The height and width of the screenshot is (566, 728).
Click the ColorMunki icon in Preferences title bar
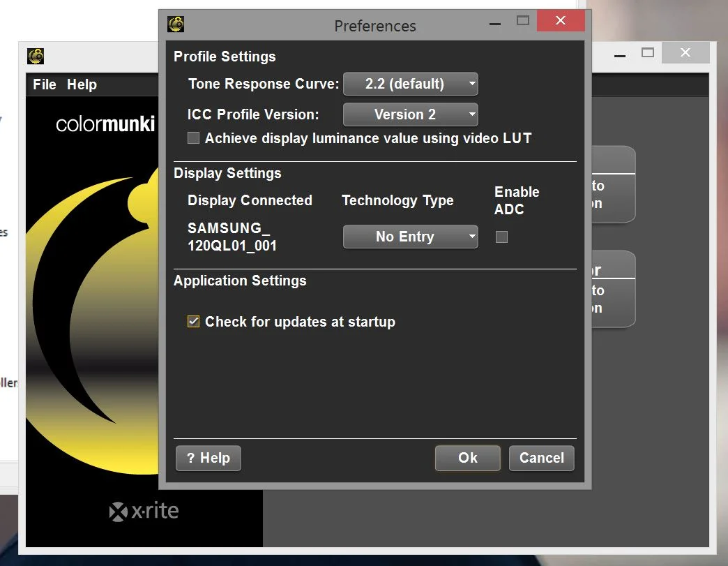pyautogui.click(x=176, y=24)
